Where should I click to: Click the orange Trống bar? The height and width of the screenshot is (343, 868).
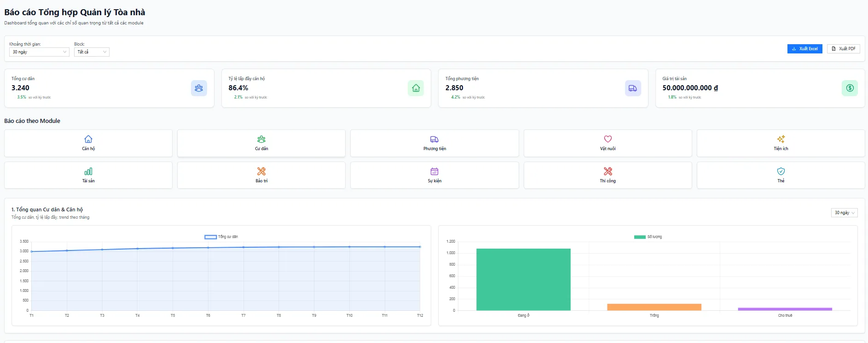[x=654, y=307]
